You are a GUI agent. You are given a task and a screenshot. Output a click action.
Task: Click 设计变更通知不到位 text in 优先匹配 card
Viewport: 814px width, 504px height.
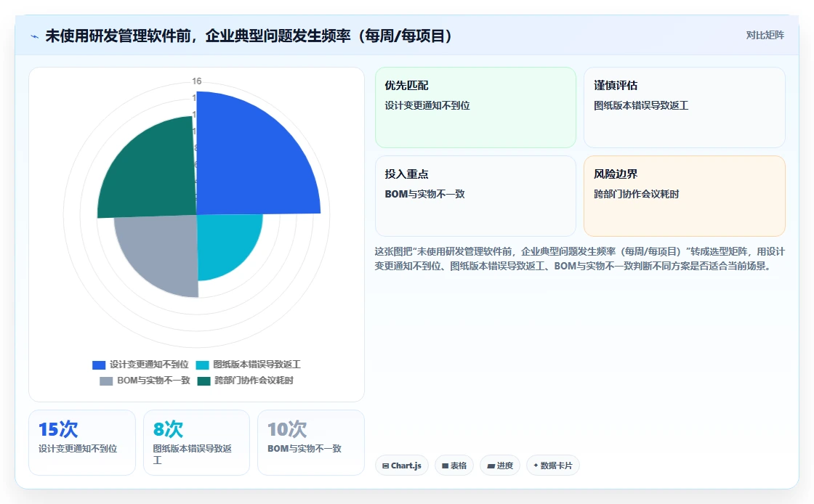(427, 106)
